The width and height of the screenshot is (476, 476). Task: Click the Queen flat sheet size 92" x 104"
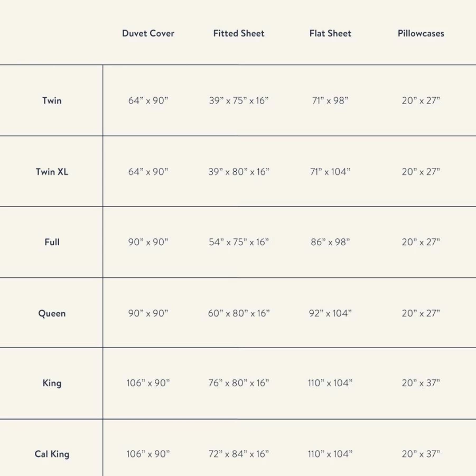(330, 313)
